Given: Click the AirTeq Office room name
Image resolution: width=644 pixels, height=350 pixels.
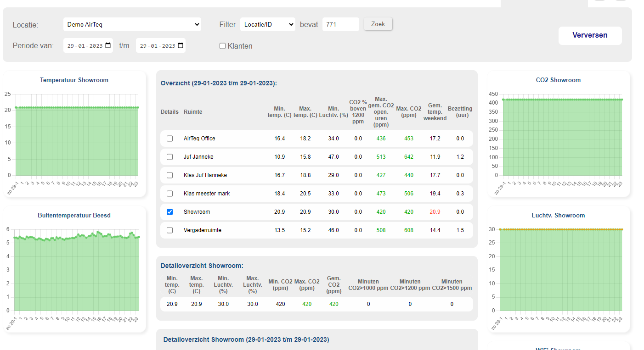Looking at the screenshot, I should coord(199,139).
